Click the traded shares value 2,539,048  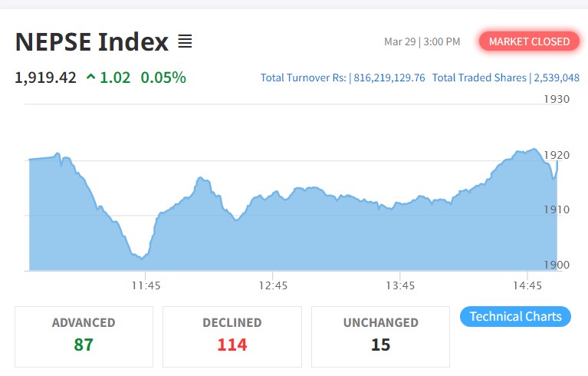[557, 78]
